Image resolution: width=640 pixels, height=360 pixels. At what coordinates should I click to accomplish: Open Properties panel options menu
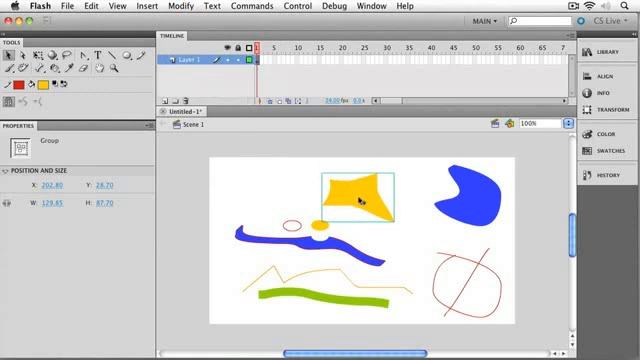pos(149,126)
